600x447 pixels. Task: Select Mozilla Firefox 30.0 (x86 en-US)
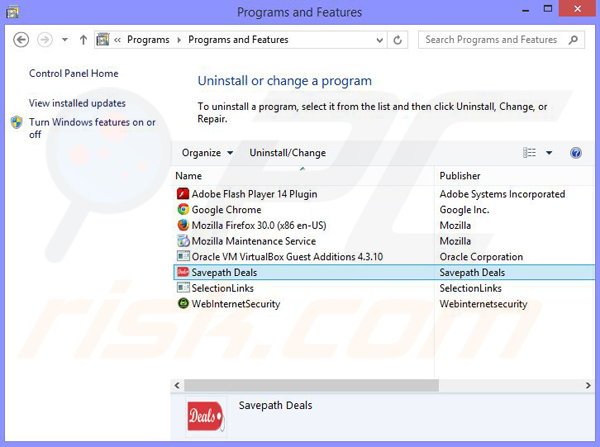259,225
